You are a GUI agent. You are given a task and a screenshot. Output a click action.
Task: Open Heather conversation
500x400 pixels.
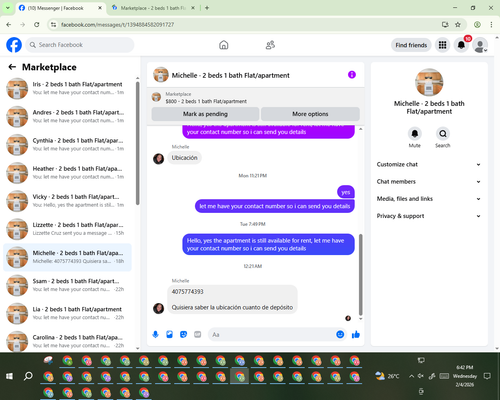67,173
